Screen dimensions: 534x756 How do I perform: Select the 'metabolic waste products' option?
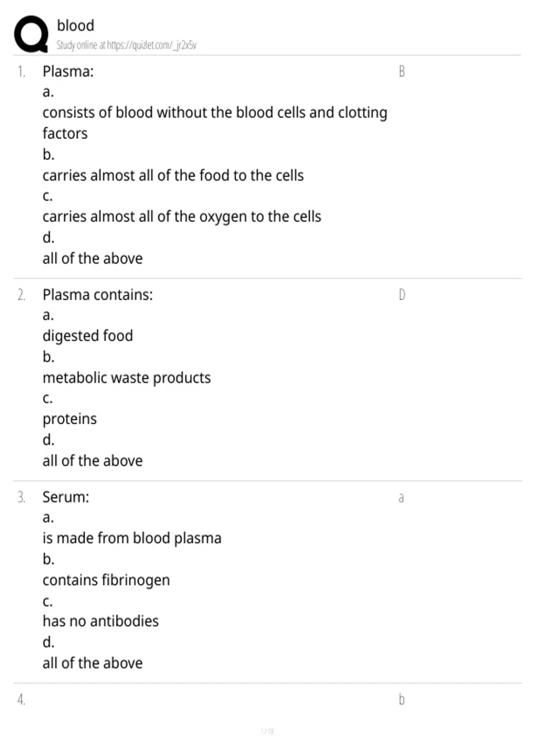pos(127,378)
